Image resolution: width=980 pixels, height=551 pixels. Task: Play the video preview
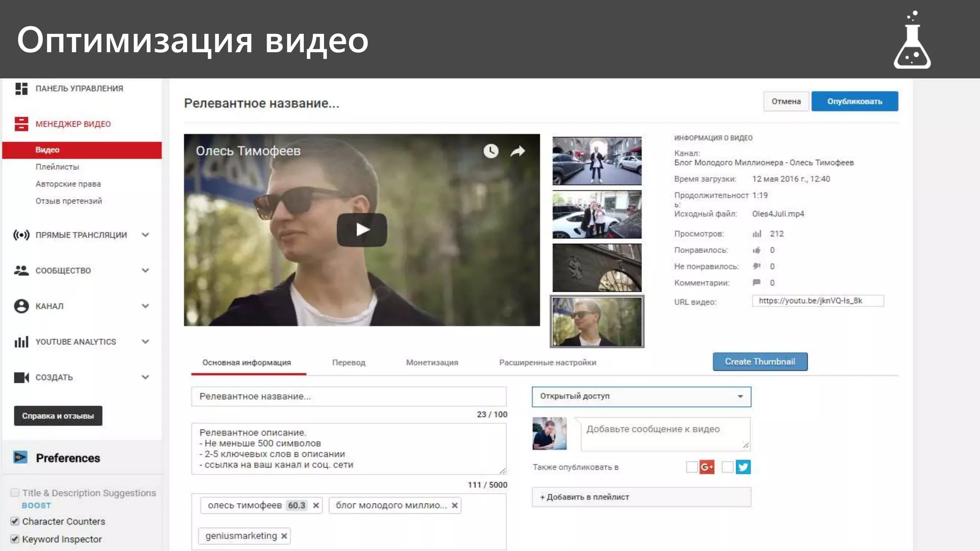pyautogui.click(x=362, y=230)
